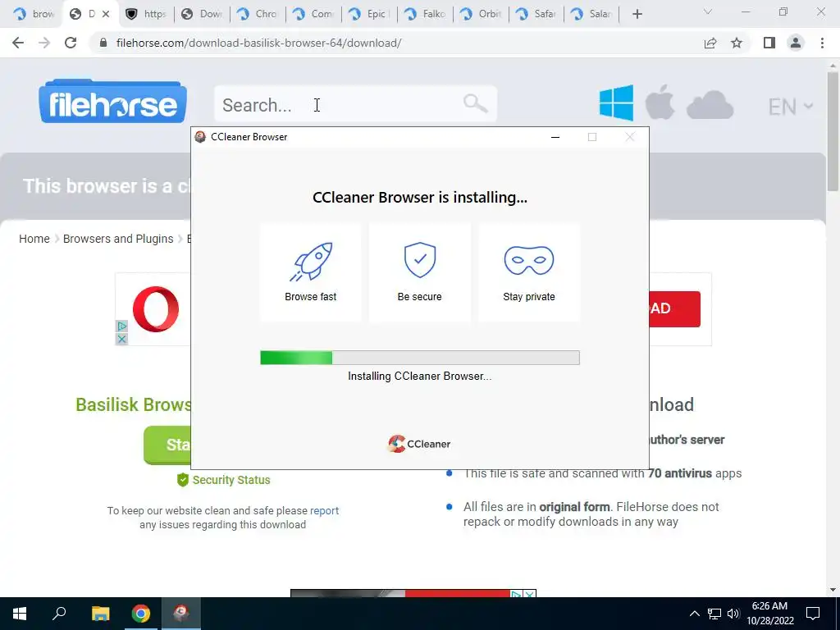Switch to the 'Orbit' tab
The image size is (840, 630).
(x=481, y=14)
